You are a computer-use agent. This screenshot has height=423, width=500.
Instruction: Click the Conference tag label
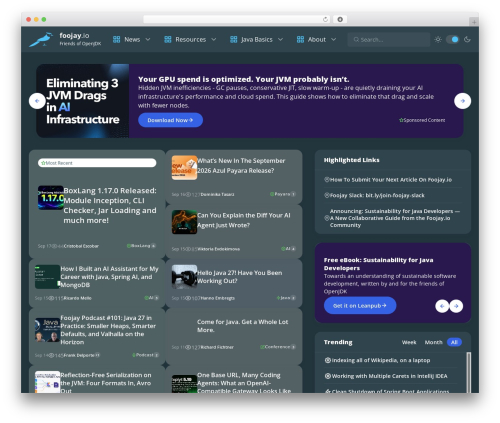tap(278, 347)
